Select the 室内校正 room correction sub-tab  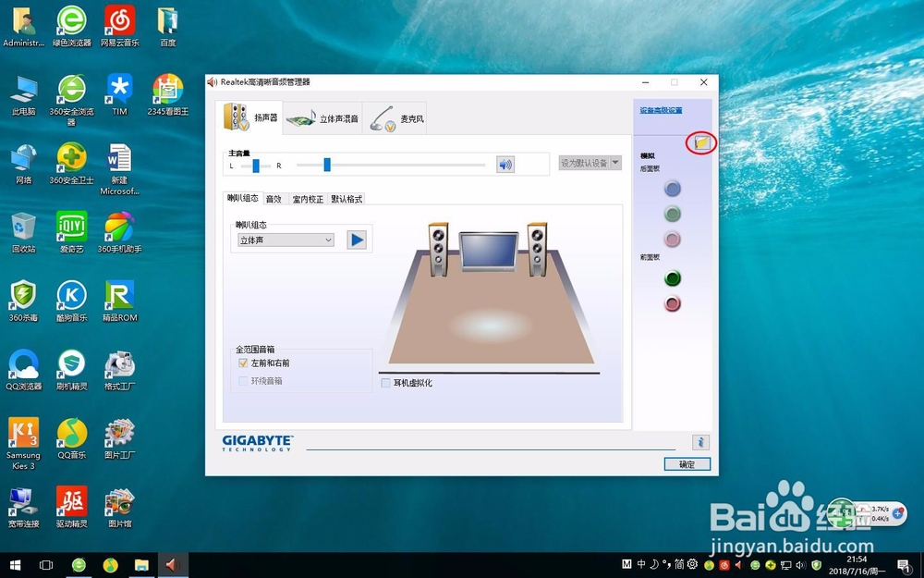click(x=309, y=200)
